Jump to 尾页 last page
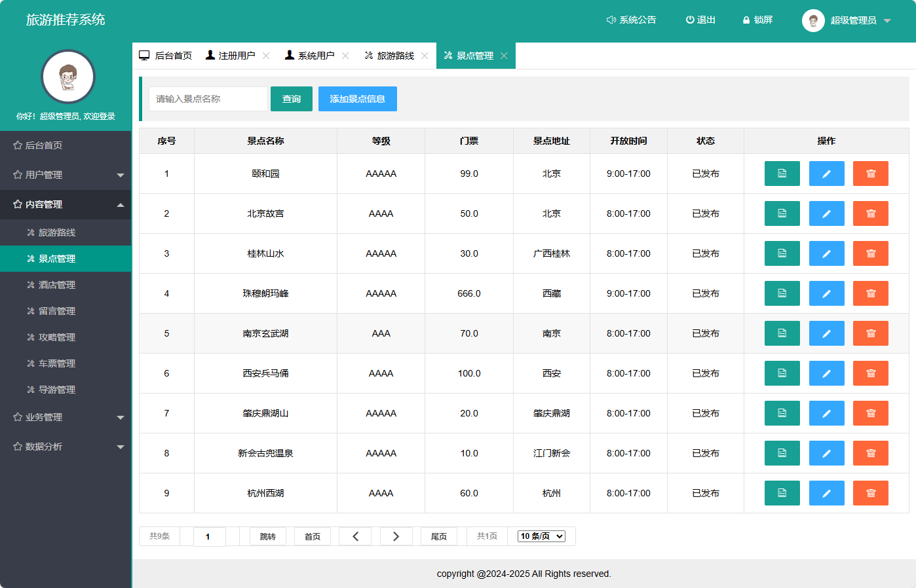The width and height of the screenshot is (916, 588). click(439, 536)
